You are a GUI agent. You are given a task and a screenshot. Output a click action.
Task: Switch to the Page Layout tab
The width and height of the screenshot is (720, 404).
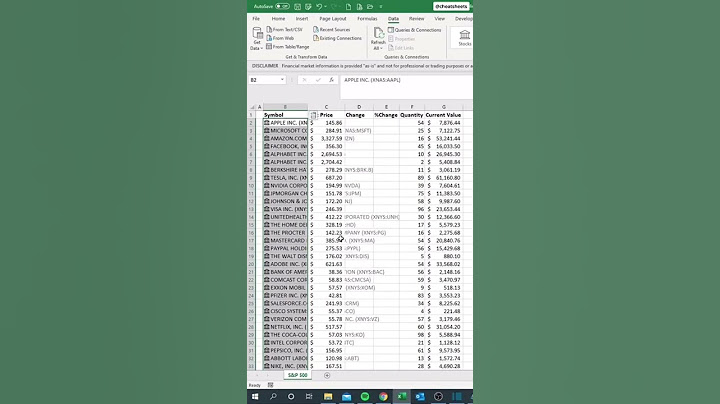coord(332,18)
